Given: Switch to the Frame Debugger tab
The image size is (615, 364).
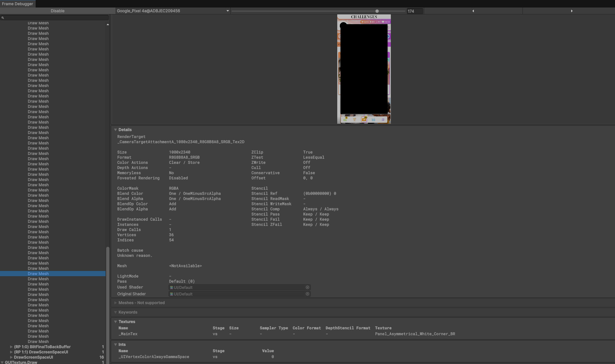Looking at the screenshot, I should [17, 4].
